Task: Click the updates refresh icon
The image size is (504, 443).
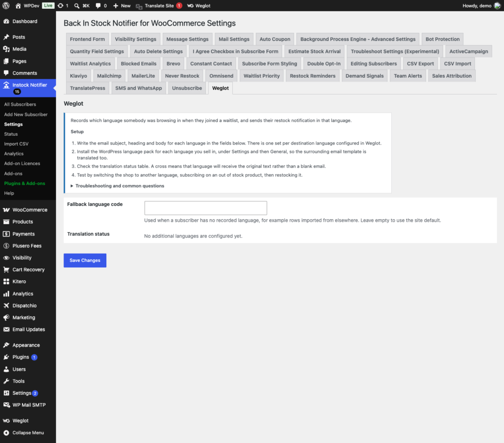Action: [x=61, y=6]
